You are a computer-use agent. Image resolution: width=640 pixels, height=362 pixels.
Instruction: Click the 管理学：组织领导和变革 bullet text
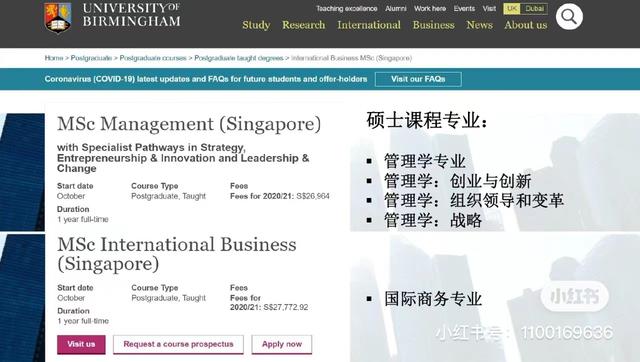pos(474,200)
